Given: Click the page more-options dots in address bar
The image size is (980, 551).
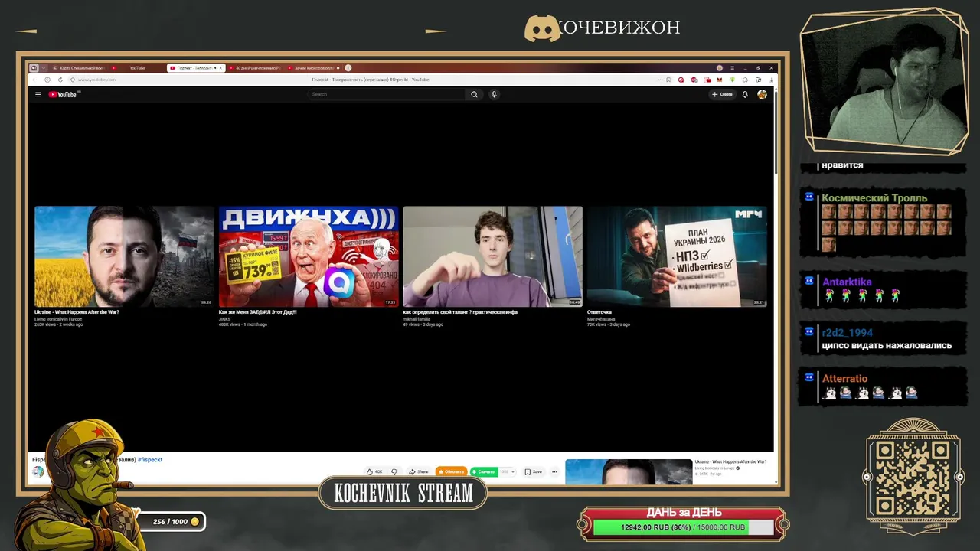Looking at the screenshot, I should (658, 80).
